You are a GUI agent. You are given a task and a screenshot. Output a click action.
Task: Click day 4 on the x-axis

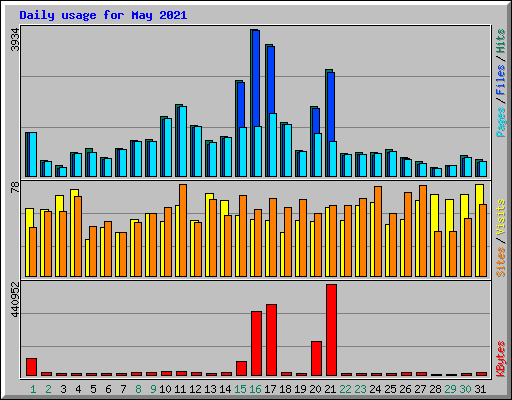(x=78, y=389)
